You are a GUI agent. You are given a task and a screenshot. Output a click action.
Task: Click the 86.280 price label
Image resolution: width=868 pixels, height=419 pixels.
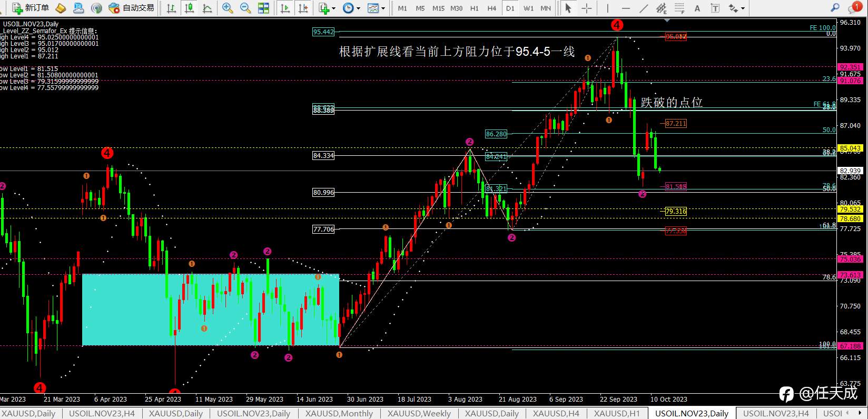point(496,134)
